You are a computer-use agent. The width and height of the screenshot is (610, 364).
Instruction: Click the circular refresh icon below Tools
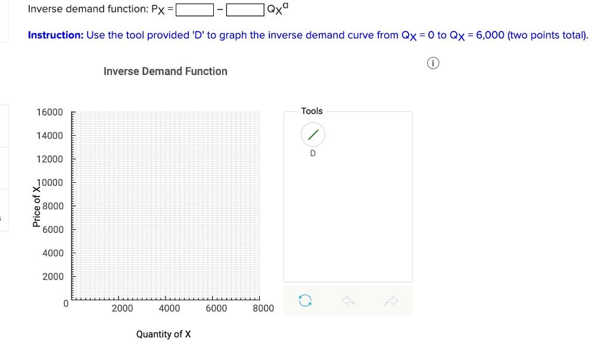[x=306, y=301]
